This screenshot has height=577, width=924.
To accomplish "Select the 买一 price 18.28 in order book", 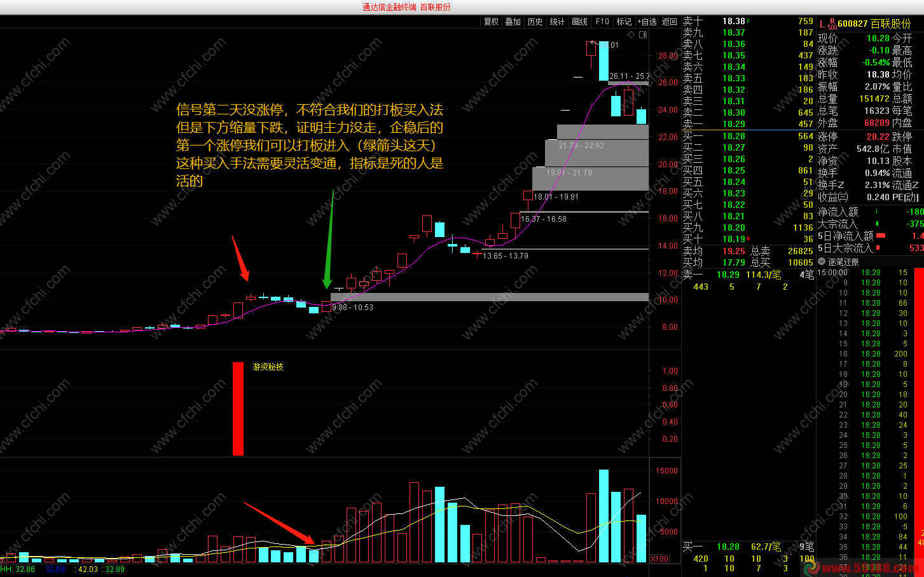I will pyautogui.click(x=734, y=136).
